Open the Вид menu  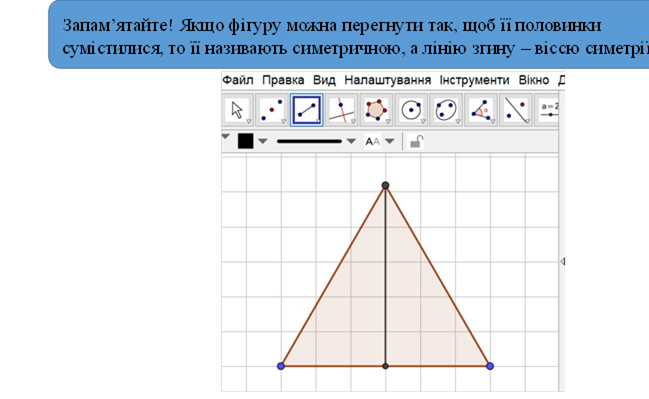324,80
